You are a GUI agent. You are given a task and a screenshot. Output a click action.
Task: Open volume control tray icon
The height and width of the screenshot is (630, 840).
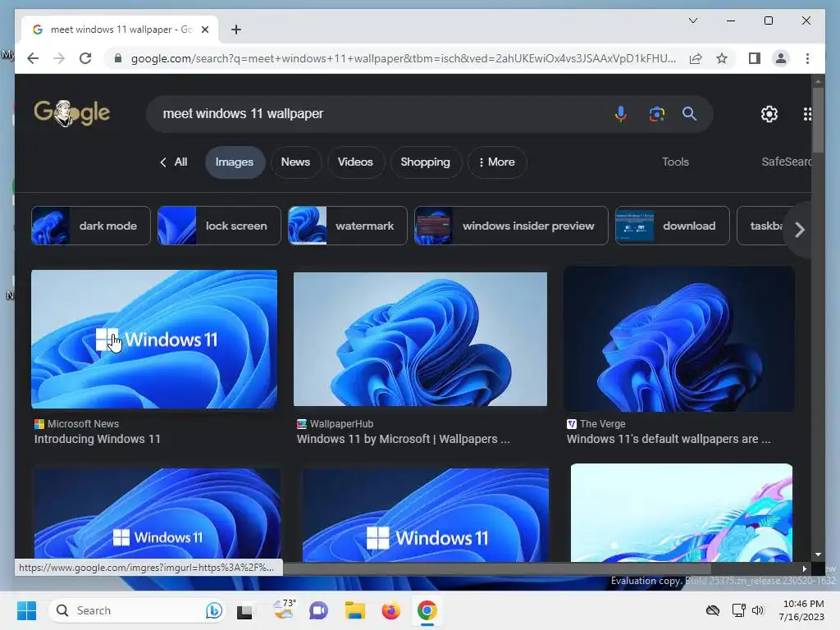click(x=757, y=610)
